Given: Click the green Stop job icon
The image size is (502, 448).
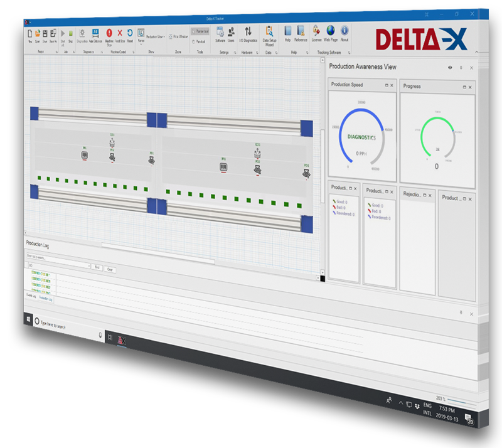Looking at the screenshot, I should tap(71, 33).
